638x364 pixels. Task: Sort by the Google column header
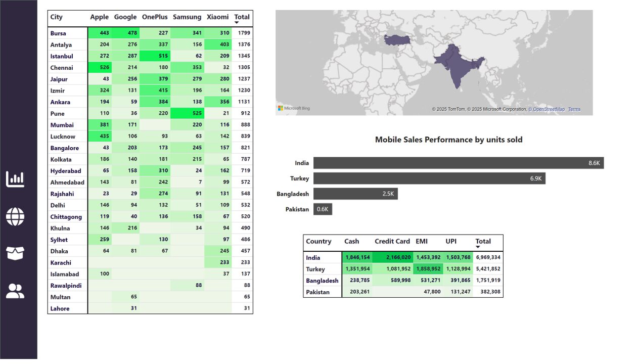click(x=125, y=17)
